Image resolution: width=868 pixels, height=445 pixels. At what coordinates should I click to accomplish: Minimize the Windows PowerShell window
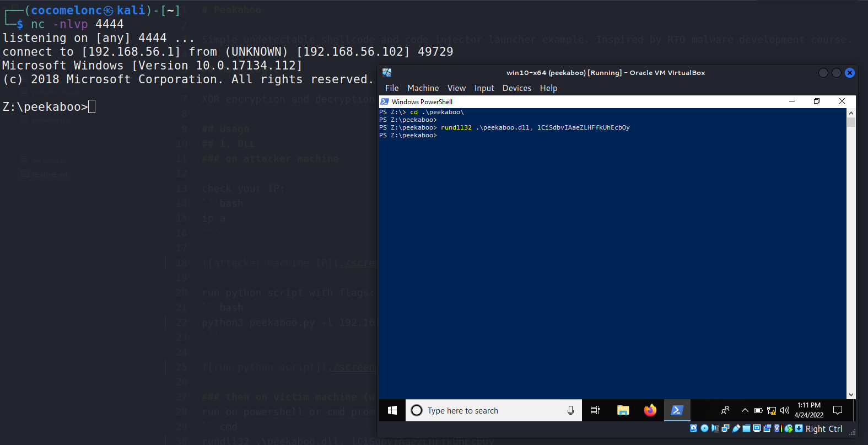[792, 101]
